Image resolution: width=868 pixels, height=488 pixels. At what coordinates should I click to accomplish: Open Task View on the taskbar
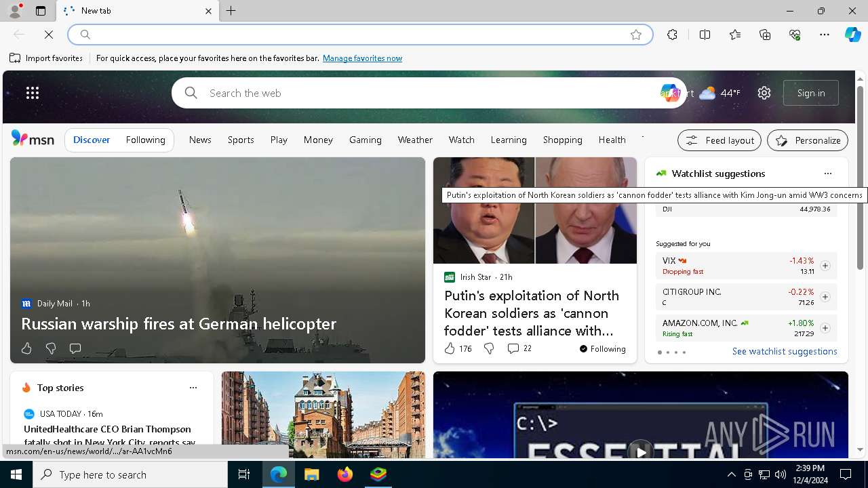(244, 474)
